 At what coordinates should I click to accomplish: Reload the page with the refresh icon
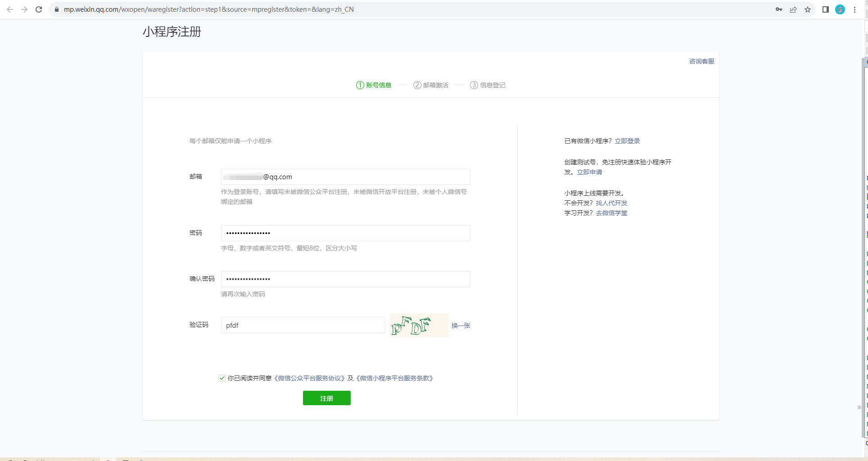pyautogui.click(x=39, y=9)
